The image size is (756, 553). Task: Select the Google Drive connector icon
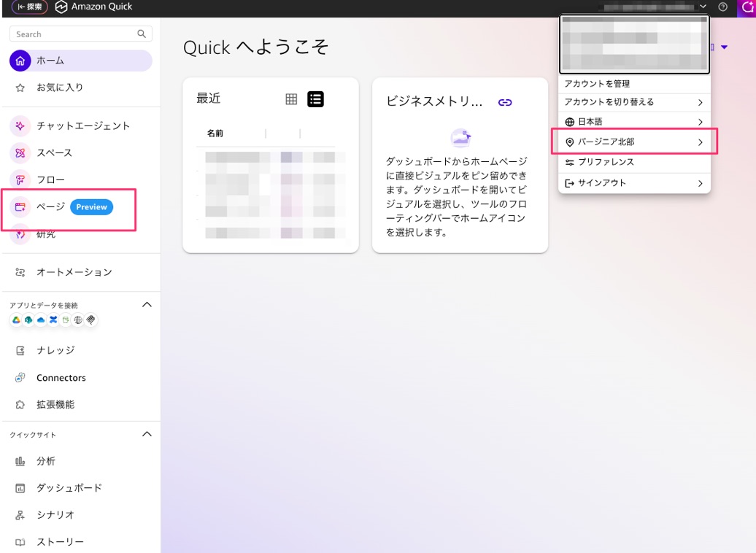(16, 320)
